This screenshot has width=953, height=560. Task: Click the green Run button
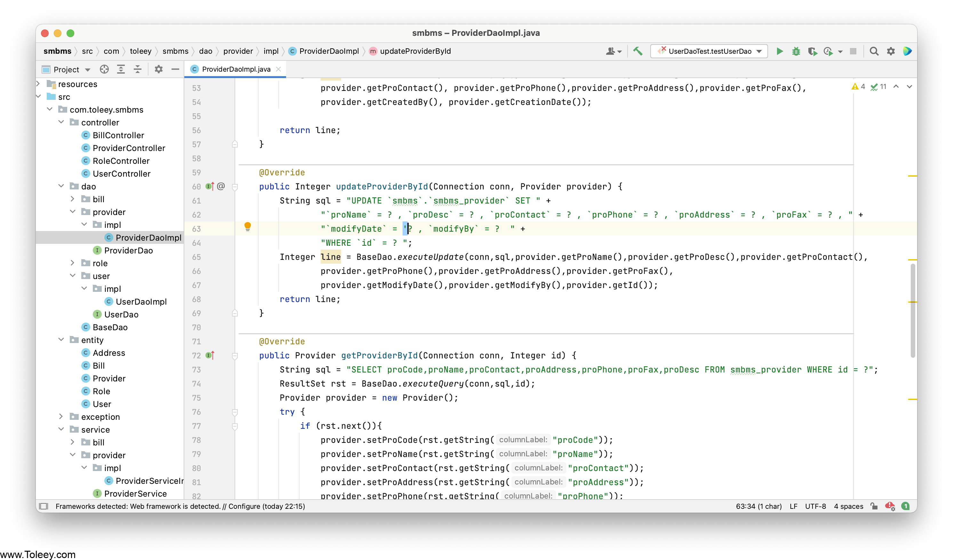click(x=780, y=51)
